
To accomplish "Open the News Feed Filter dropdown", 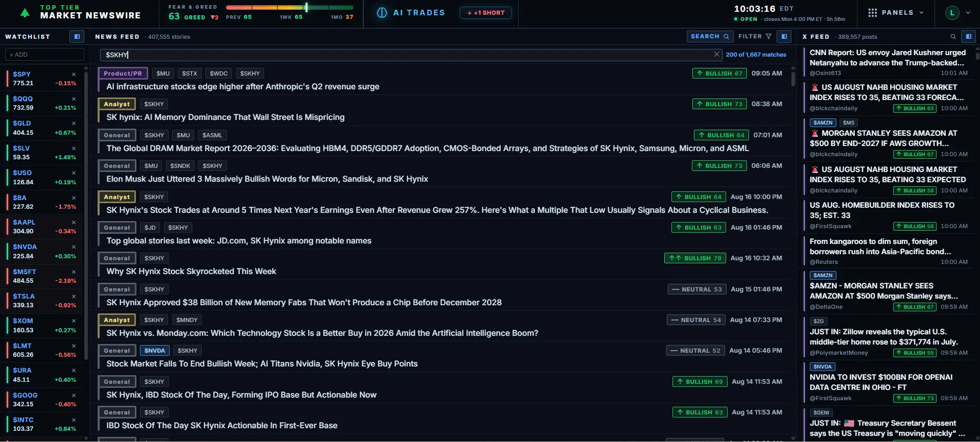I will pyautogui.click(x=755, y=36).
